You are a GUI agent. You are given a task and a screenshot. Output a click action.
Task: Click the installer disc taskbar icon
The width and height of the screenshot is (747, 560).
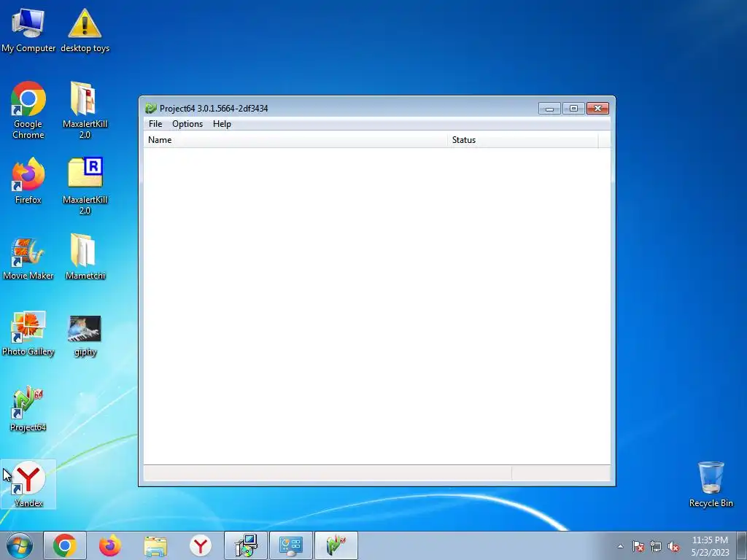point(246,545)
